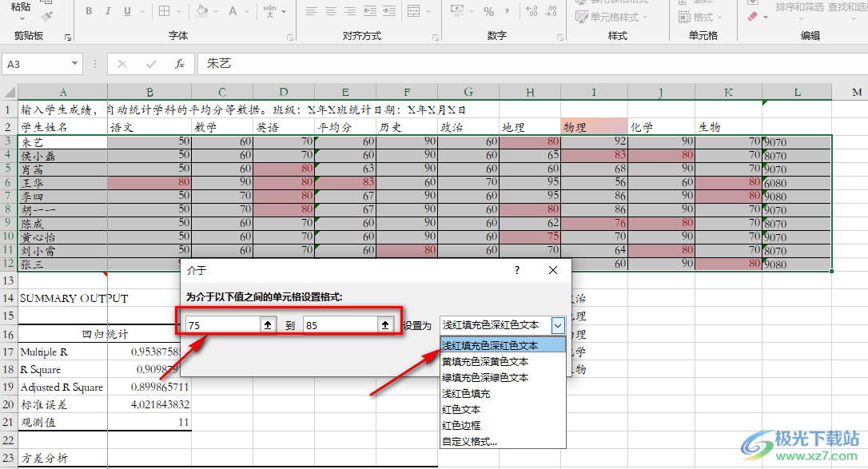868x469 pixels.
Task: Click the Underline formatting icon
Action: pyautogui.click(x=127, y=11)
